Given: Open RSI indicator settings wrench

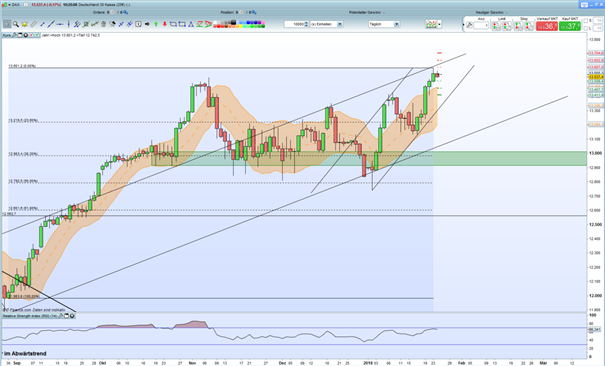Looking at the screenshot, I should (61, 316).
